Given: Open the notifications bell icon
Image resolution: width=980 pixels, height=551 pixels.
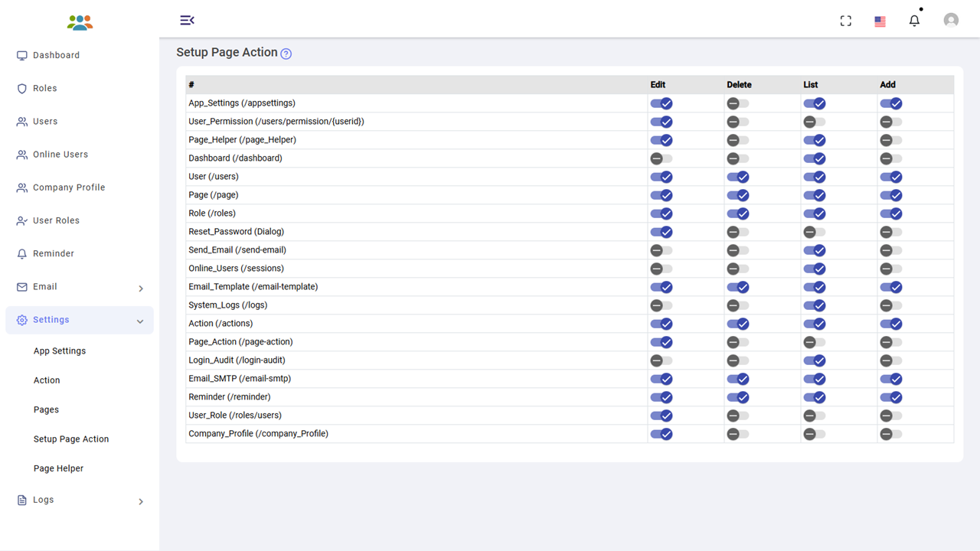Looking at the screenshot, I should 914,21.
